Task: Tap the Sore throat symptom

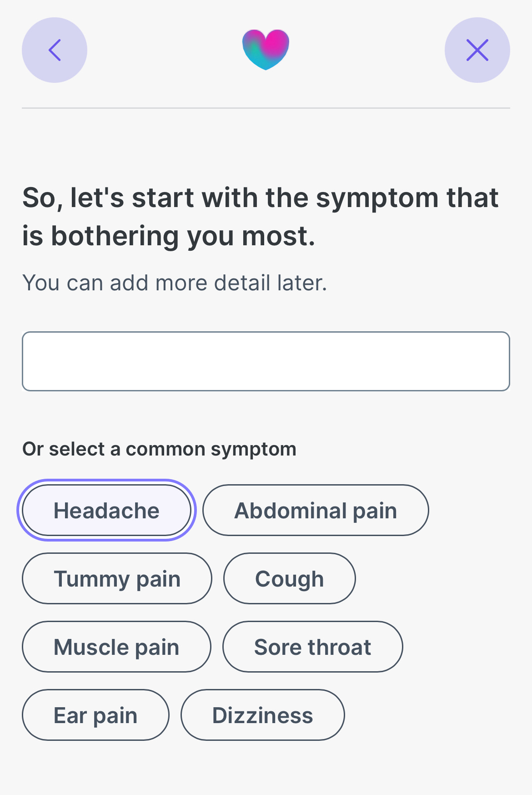Action: [x=312, y=647]
